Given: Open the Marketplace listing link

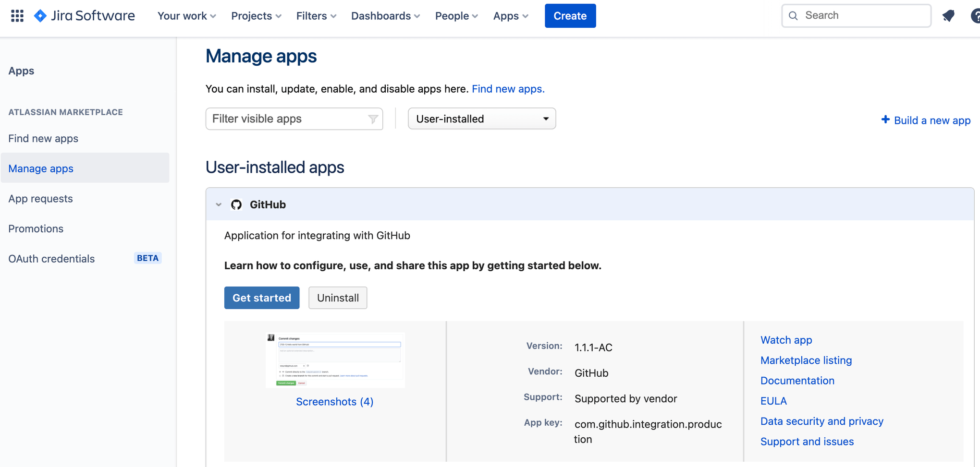Looking at the screenshot, I should pyautogui.click(x=806, y=360).
